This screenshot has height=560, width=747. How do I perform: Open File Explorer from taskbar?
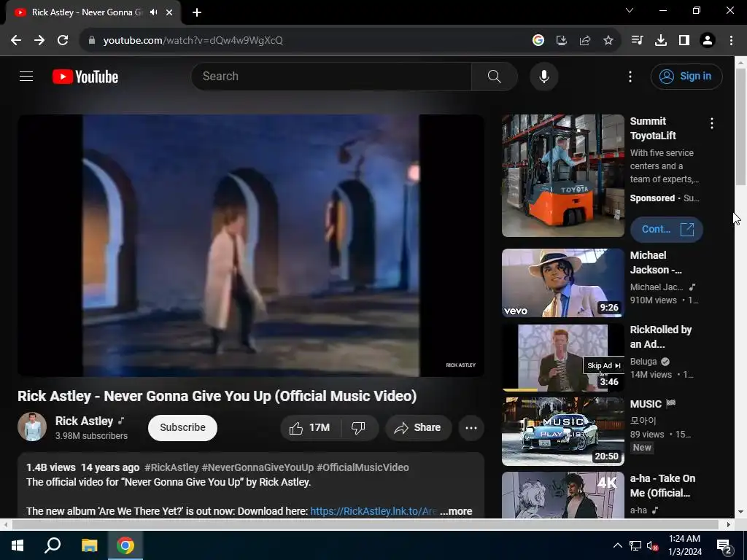89,545
